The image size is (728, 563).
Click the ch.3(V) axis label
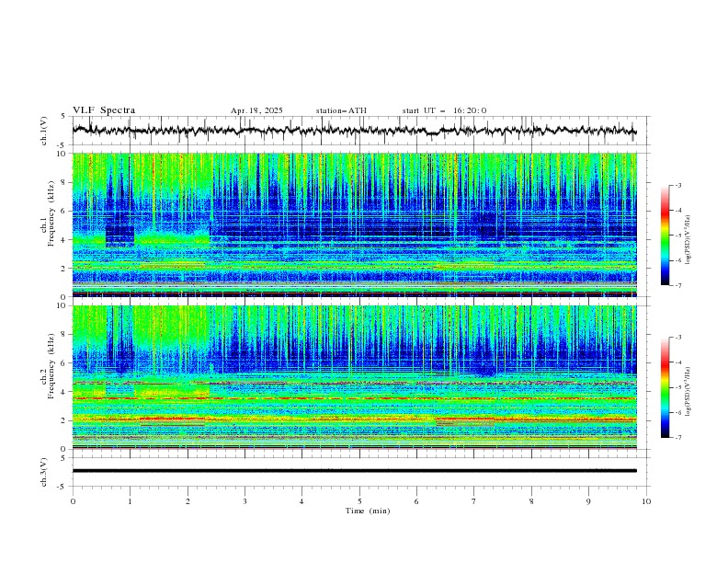click(x=44, y=472)
